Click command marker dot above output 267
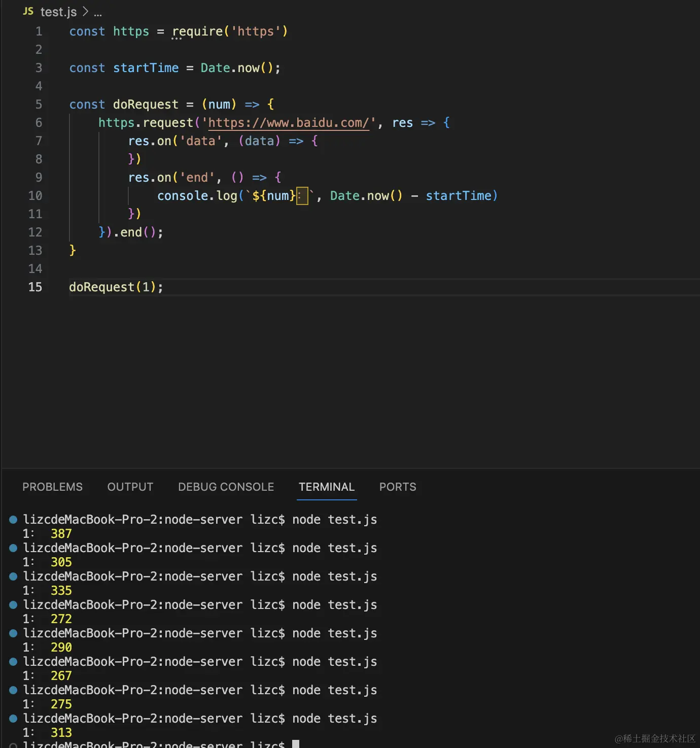This screenshot has width=700, height=748. point(13,661)
